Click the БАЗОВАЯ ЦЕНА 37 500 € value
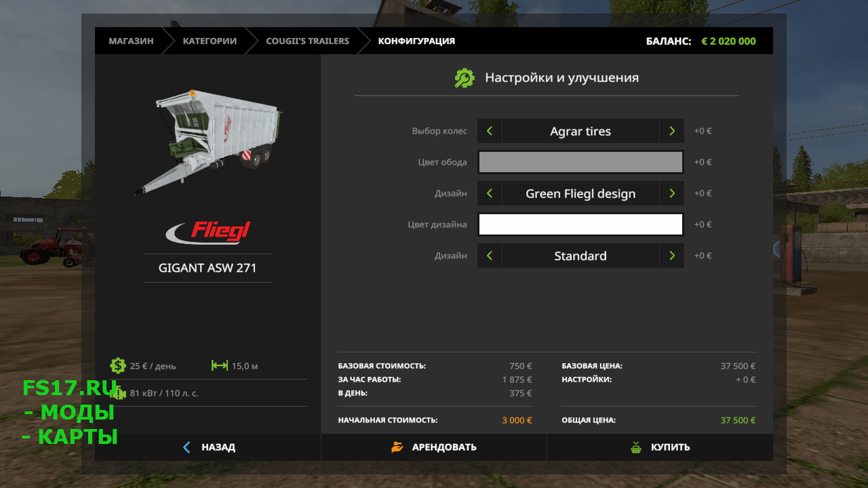The height and width of the screenshot is (488, 868). coord(738,366)
